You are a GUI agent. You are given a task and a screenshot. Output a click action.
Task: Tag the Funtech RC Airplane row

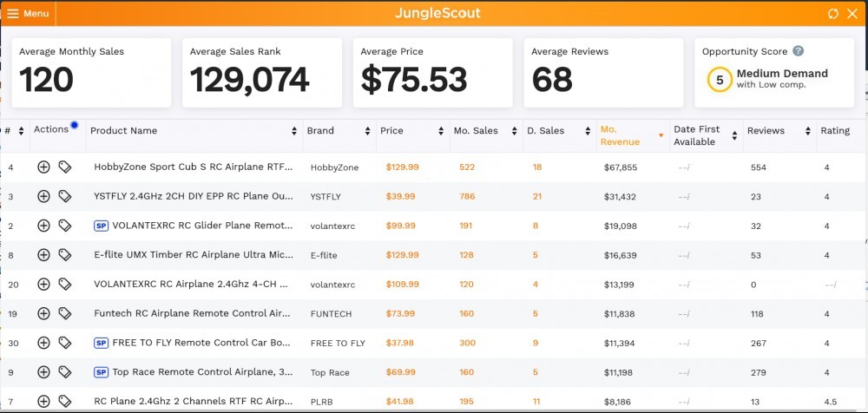tap(65, 313)
